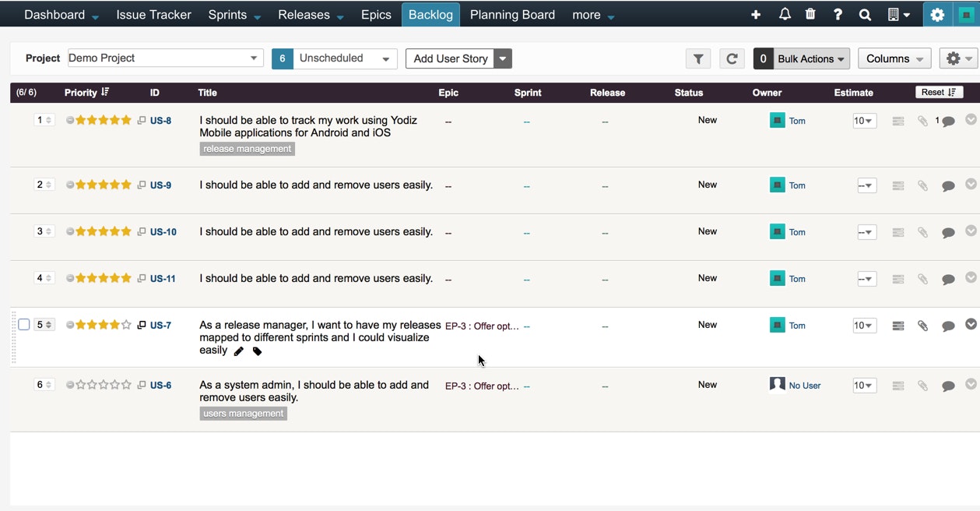The width and height of the screenshot is (980, 511).
Task: Open the Releases menu
Action: point(310,15)
